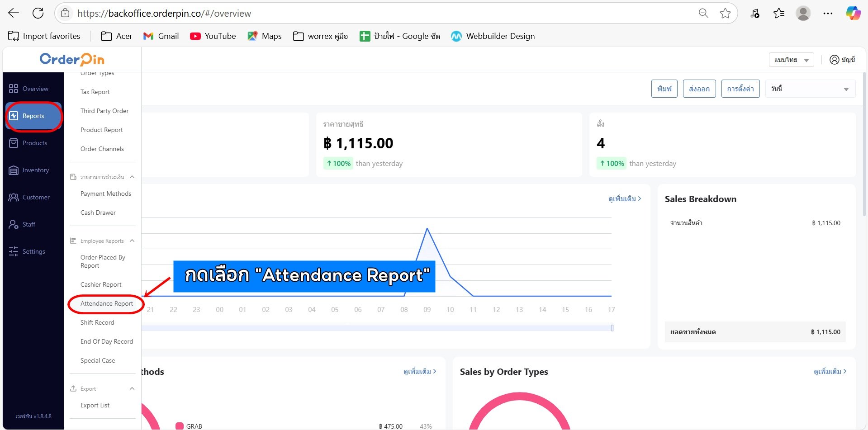868x430 pixels.
Task: Open Products in the sidebar
Action: (33, 143)
